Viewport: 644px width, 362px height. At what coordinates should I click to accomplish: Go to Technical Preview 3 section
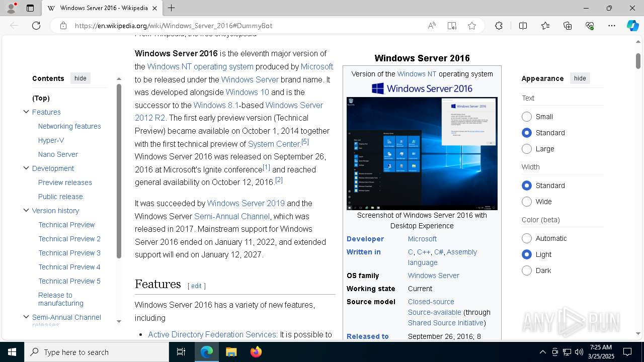[69, 253]
